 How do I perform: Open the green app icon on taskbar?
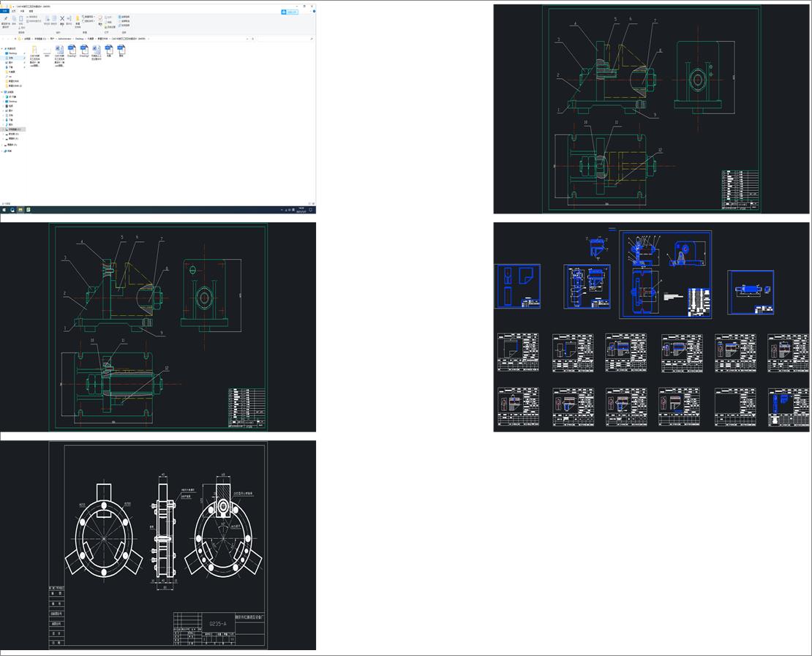(28, 210)
